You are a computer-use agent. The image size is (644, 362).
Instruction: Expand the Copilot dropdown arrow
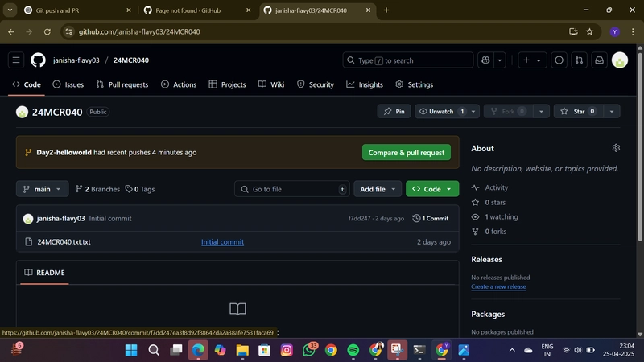pos(500,60)
